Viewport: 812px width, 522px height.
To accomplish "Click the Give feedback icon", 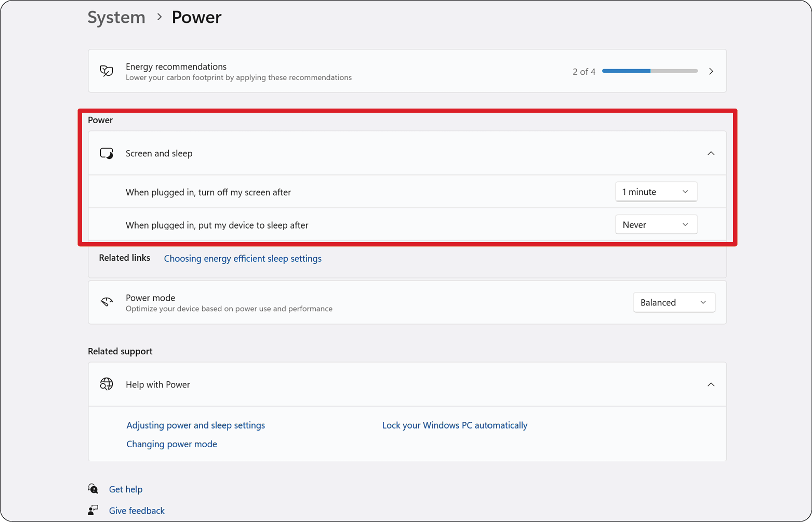I will coord(93,510).
